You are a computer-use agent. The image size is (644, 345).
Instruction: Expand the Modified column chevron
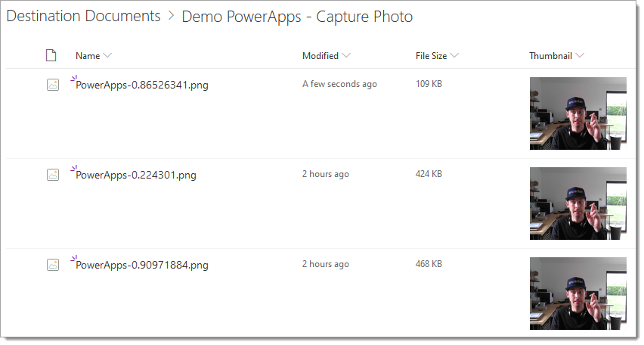346,55
